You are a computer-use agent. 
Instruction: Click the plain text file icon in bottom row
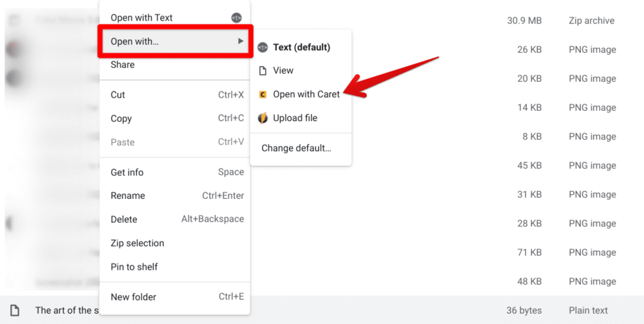tap(14, 310)
